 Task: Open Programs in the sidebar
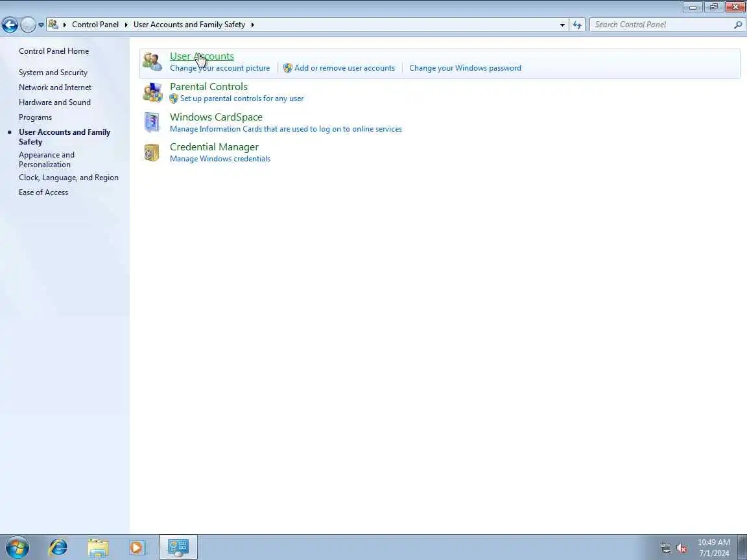point(35,117)
